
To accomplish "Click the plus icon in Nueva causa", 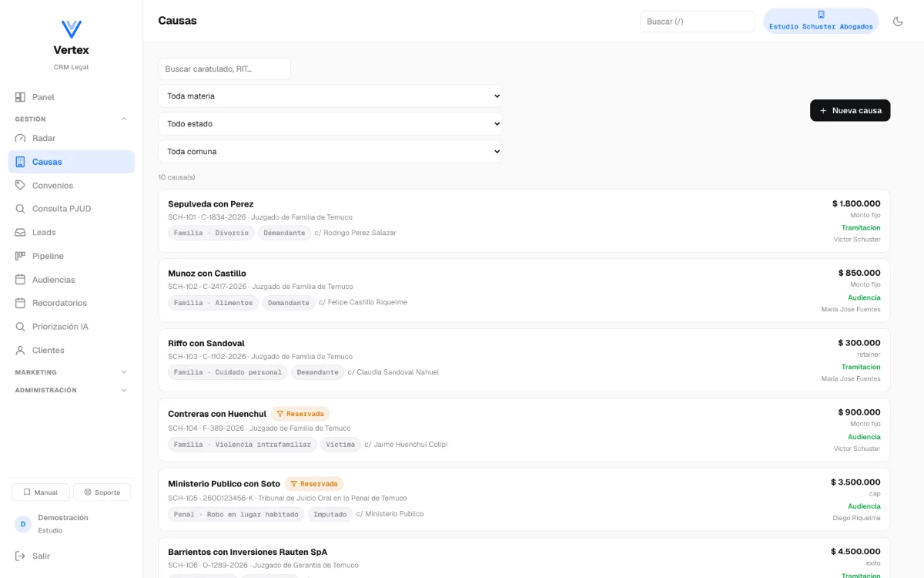I will 823,111.
